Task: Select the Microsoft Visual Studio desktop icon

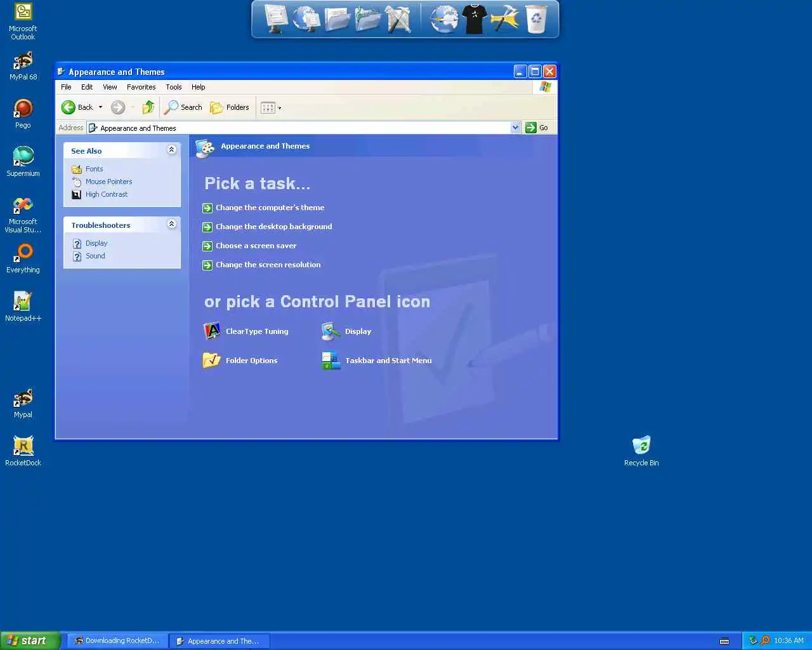Action: 23,215
